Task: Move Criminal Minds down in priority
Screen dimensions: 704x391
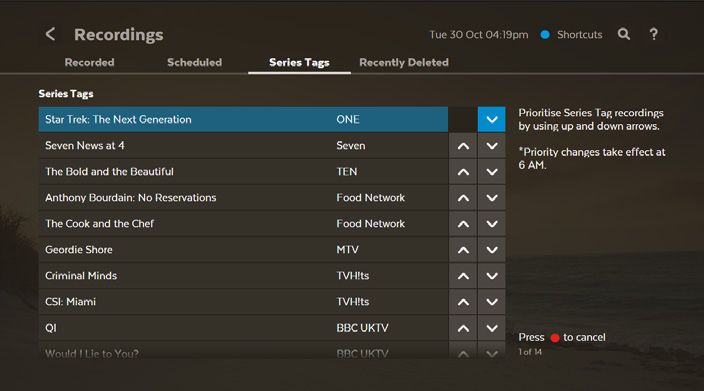Action: coord(492,276)
